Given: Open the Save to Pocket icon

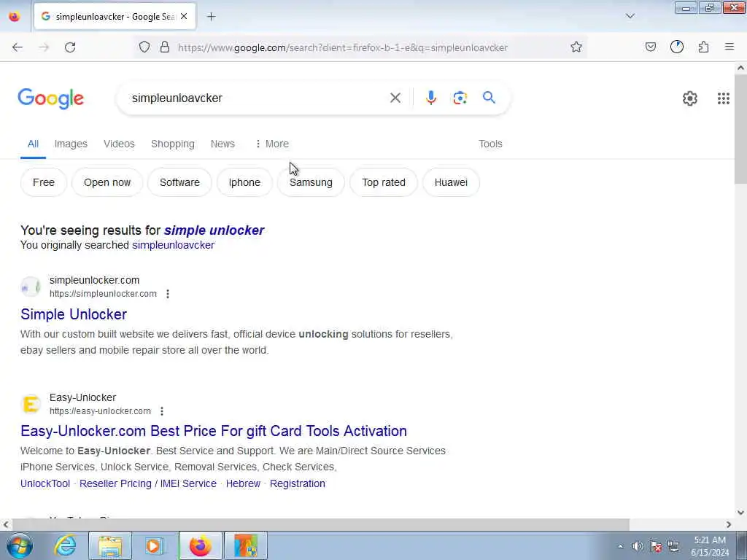Looking at the screenshot, I should tap(650, 47).
